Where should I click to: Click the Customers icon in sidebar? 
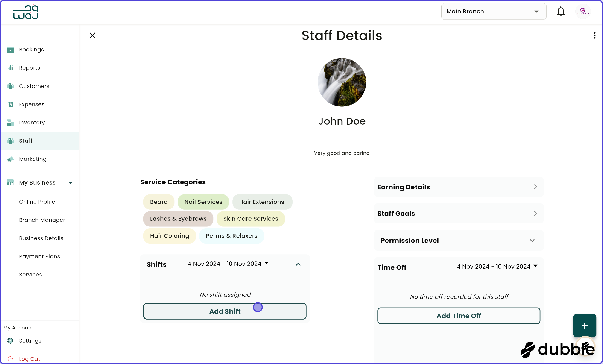point(10,86)
